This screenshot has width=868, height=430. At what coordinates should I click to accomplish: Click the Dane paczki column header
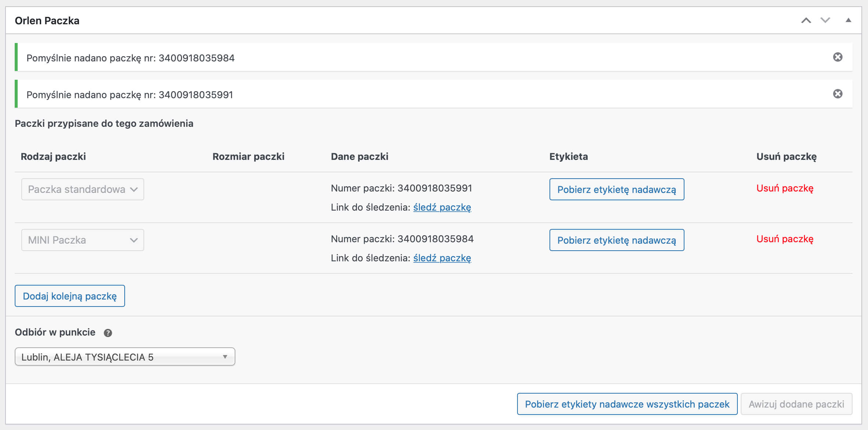[360, 157]
